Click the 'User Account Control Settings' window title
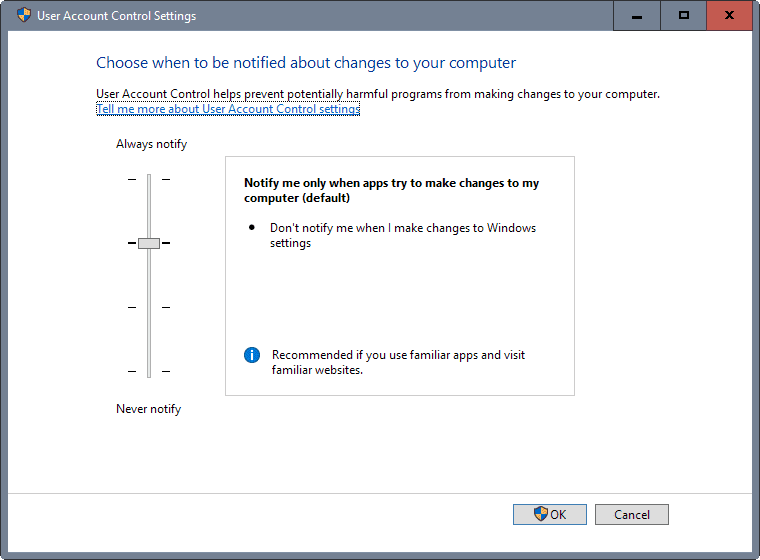The image size is (760, 560). 116,16
